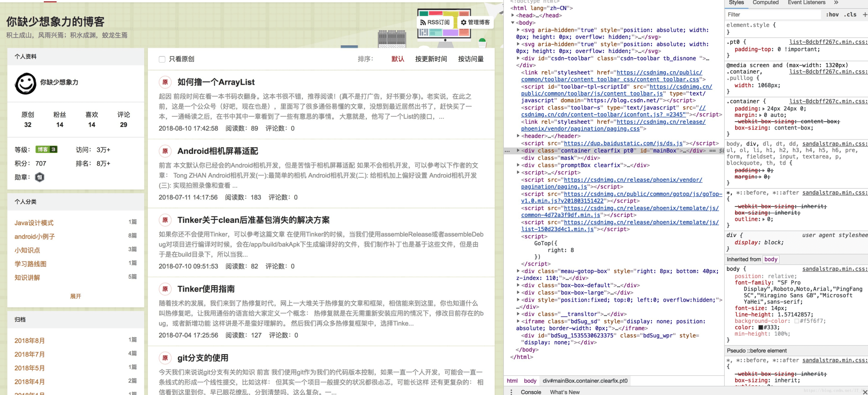Open the 2018年8月 archive
This screenshot has width=868, height=395.
[30, 341]
